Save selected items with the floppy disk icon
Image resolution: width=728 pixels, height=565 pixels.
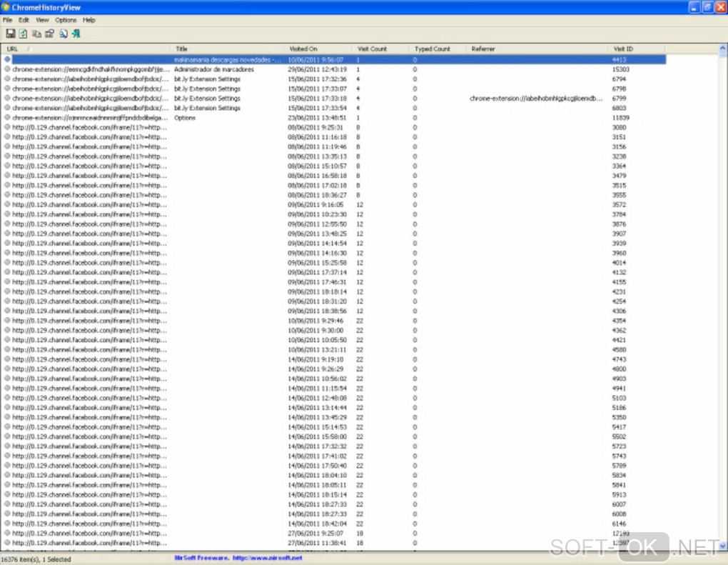tap(10, 34)
